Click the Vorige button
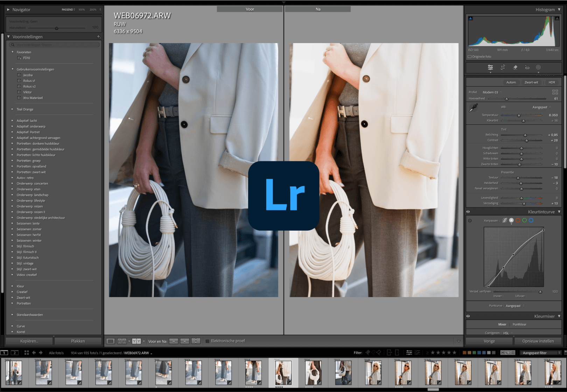Screen dimensions: 567x392 pyautogui.click(x=489, y=341)
